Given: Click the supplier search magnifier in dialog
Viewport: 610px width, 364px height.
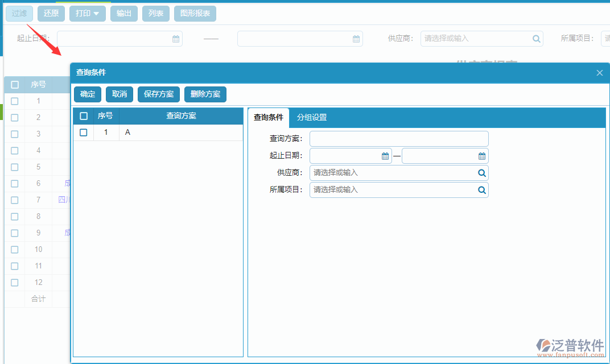Looking at the screenshot, I should click(481, 172).
